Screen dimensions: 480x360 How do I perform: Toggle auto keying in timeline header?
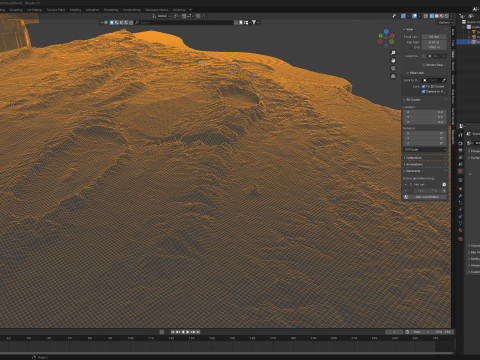[x=162, y=332]
